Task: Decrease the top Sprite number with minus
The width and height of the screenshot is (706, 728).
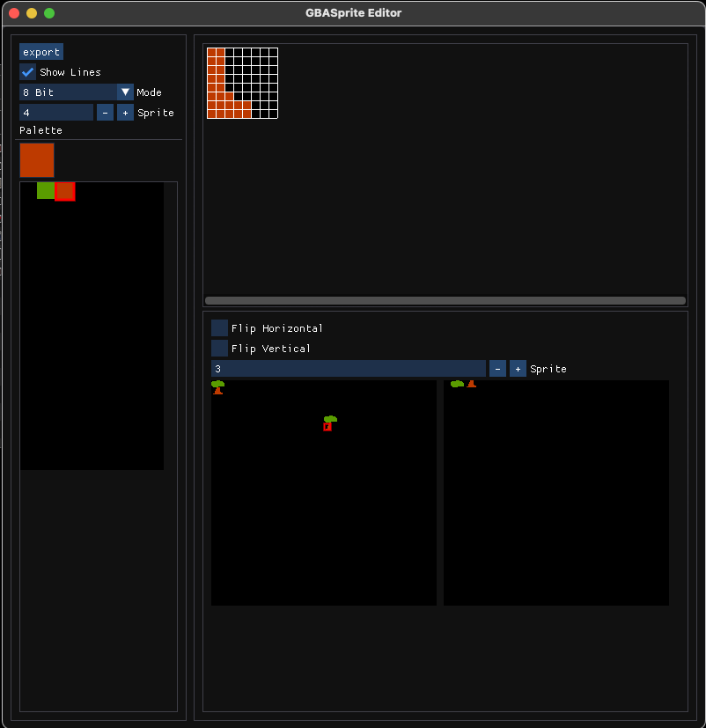Action: (105, 113)
